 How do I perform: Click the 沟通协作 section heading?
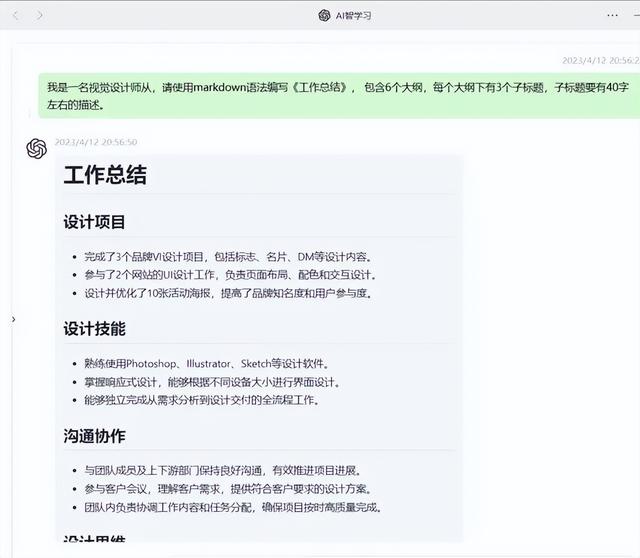pyautogui.click(x=94, y=436)
